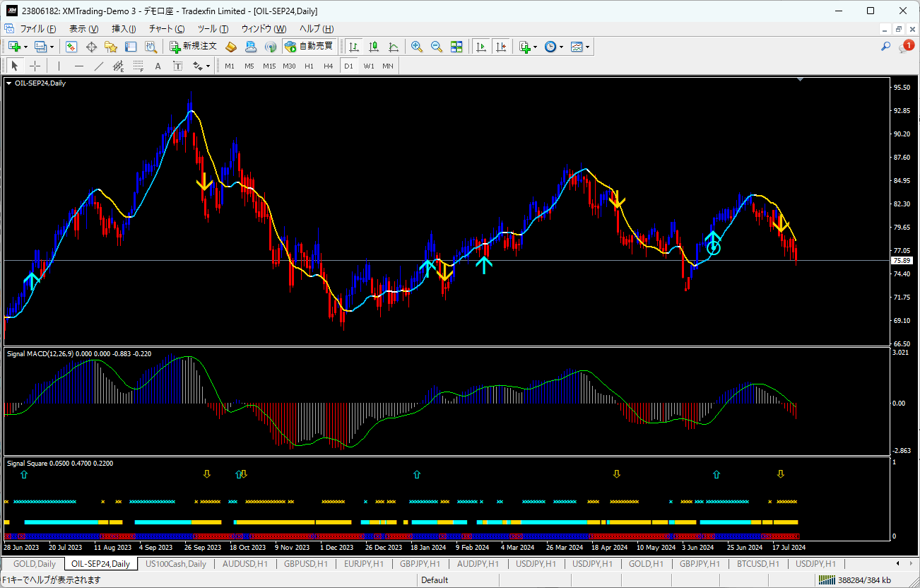Select the Vertical Line drawing tool
This screenshot has height=588, width=920.
pos(59,66)
